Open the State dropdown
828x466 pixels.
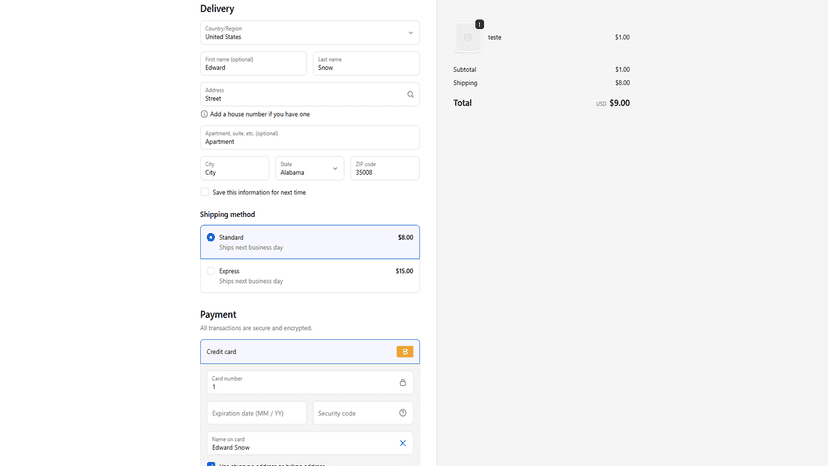pos(309,169)
